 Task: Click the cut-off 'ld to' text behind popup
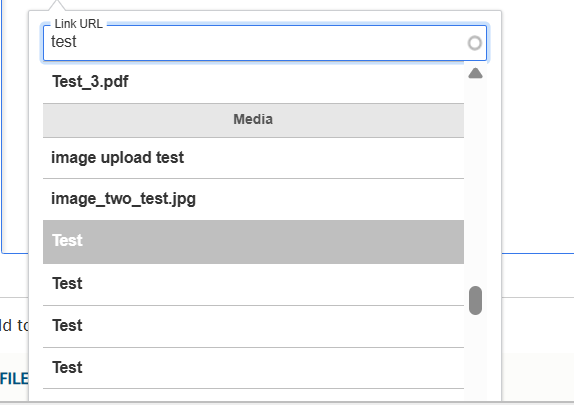coord(14,325)
